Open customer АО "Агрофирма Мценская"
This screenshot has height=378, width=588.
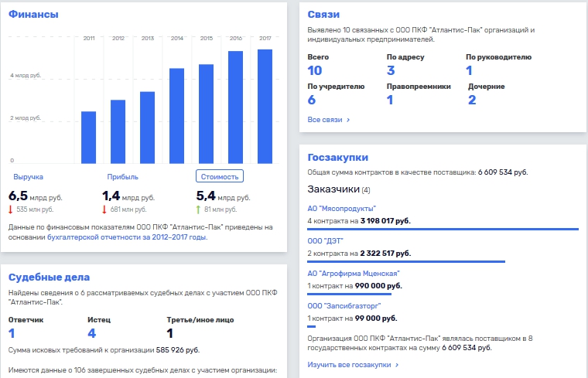tap(354, 274)
